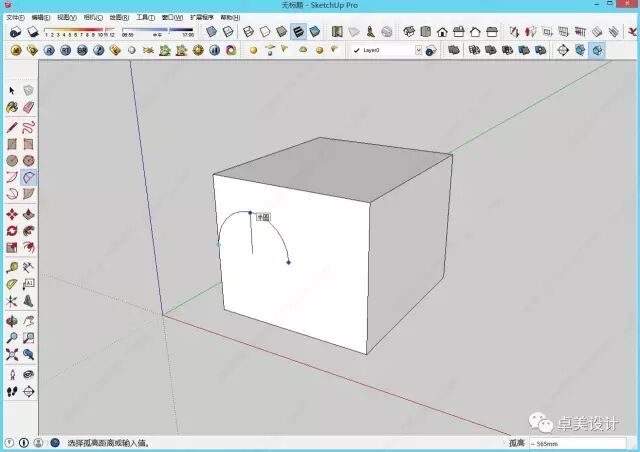Select the Position Camera tool
This screenshot has width=640, height=452.
(12, 375)
